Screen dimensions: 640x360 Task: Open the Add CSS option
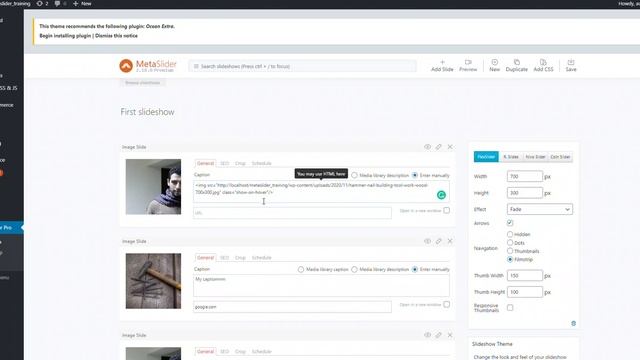(543, 66)
